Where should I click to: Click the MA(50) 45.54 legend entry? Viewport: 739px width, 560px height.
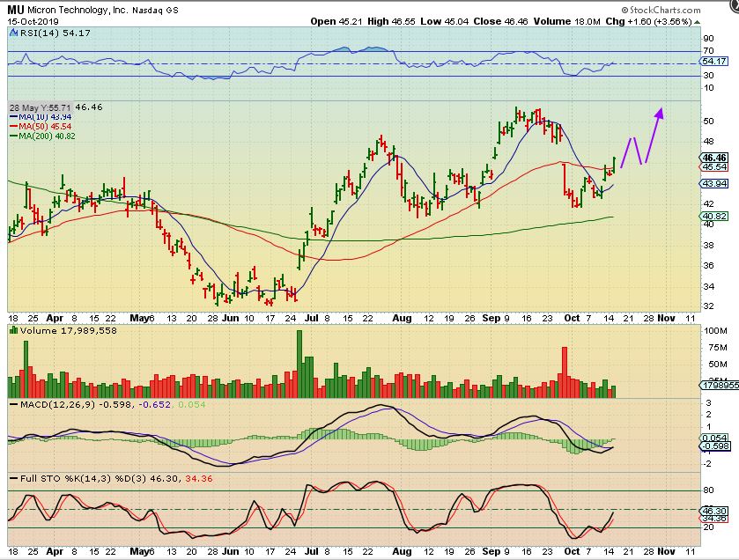[x=41, y=126]
